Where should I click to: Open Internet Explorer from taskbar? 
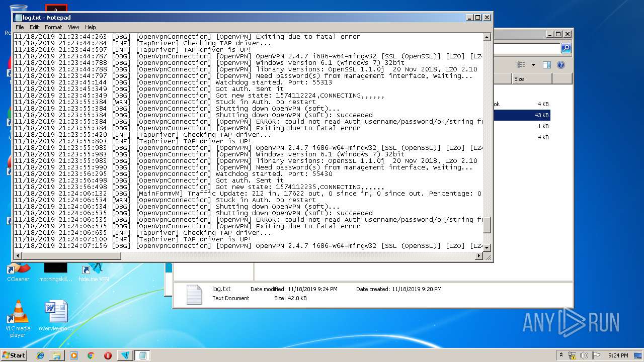(x=40, y=355)
